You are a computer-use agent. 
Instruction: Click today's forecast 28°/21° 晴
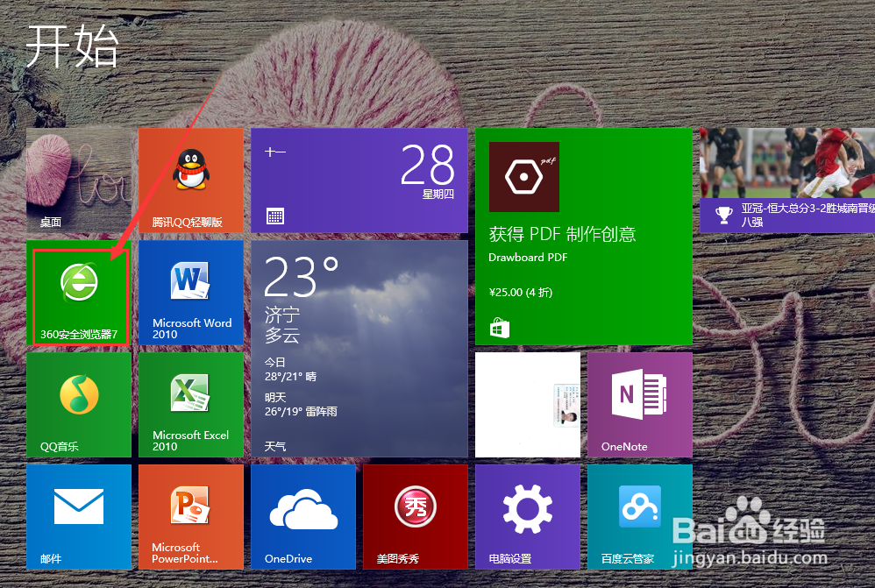pyautogui.click(x=290, y=377)
